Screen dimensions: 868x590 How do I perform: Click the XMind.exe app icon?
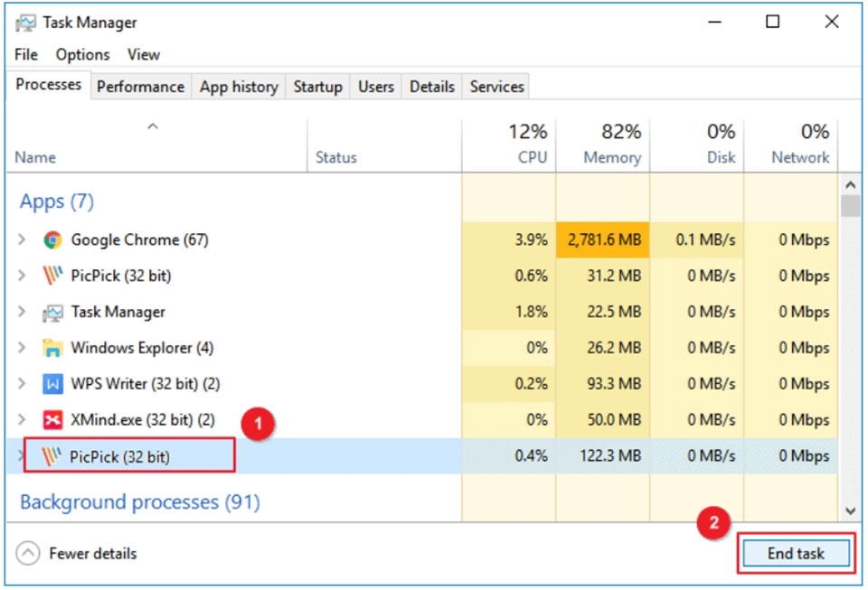tap(52, 420)
